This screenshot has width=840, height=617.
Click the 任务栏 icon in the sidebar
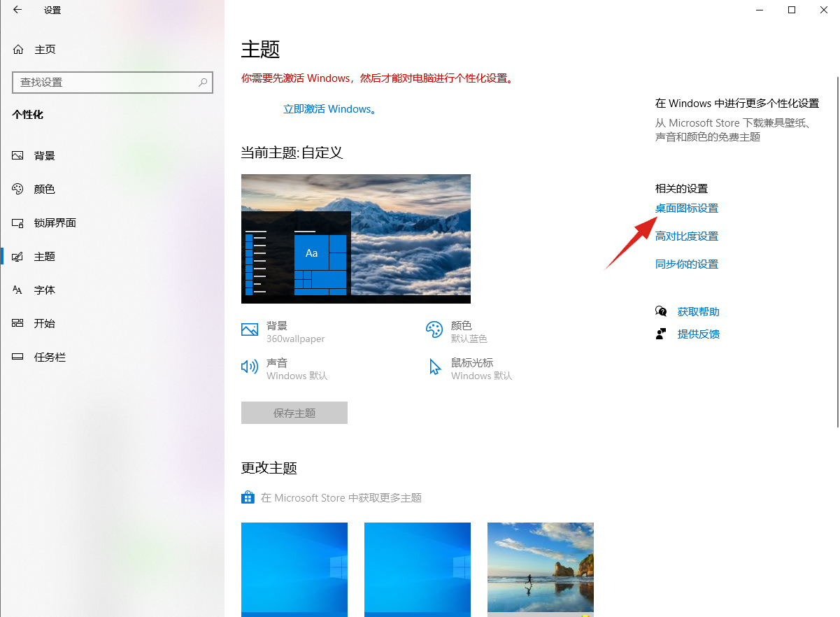point(18,357)
